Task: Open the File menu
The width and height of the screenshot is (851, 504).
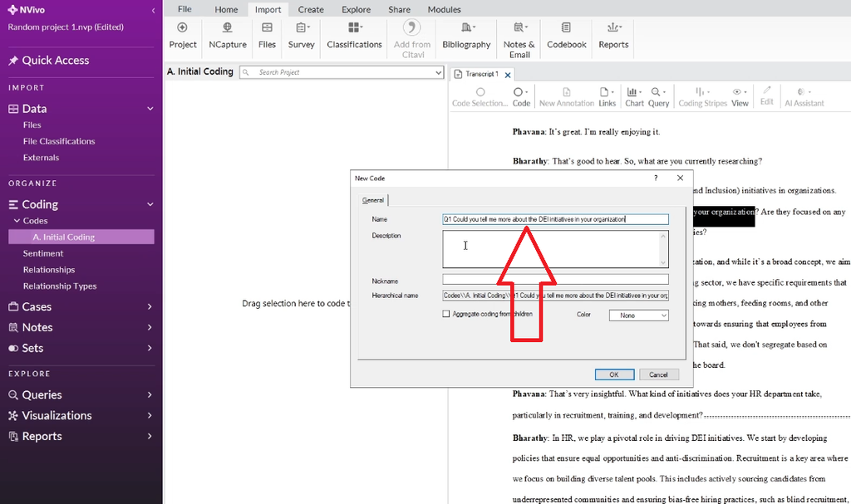Action: pos(184,9)
